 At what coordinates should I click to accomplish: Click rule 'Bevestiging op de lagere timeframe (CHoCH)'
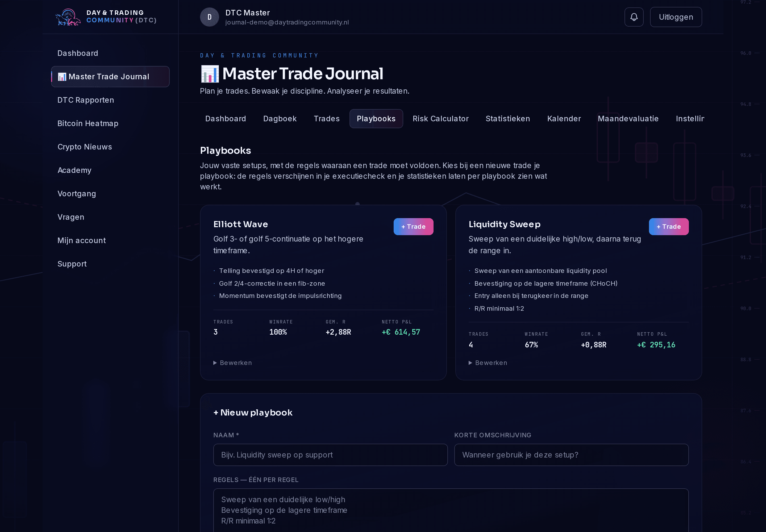pyautogui.click(x=546, y=283)
